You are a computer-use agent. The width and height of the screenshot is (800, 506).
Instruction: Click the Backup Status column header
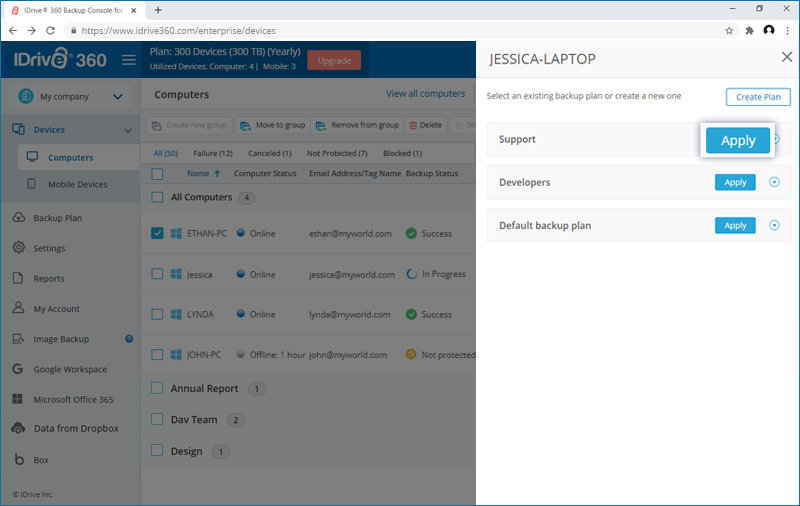tap(432, 173)
